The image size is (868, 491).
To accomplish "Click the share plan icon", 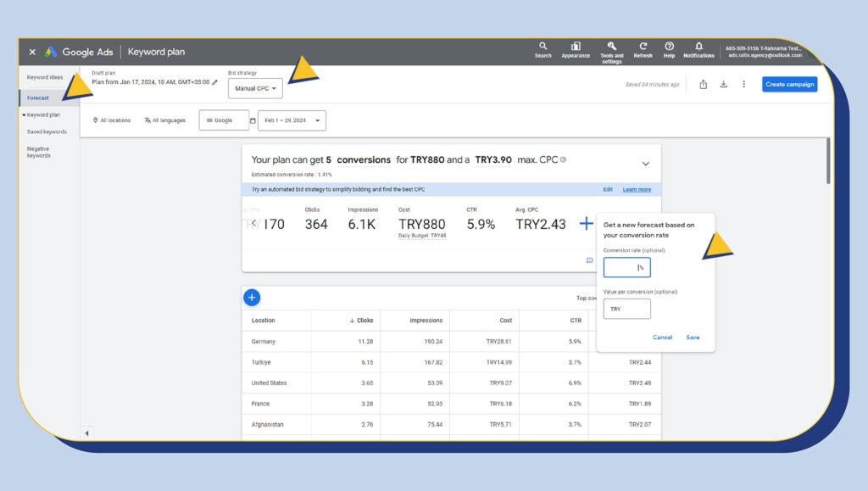I will pos(703,84).
